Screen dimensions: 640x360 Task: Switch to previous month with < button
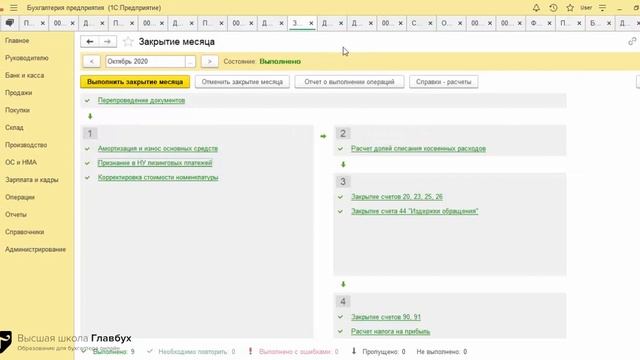click(92, 62)
